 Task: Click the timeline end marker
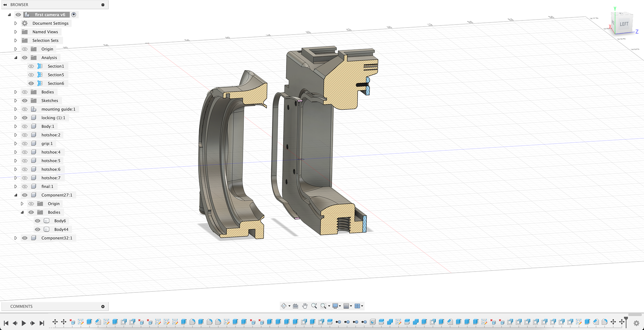pos(626,322)
